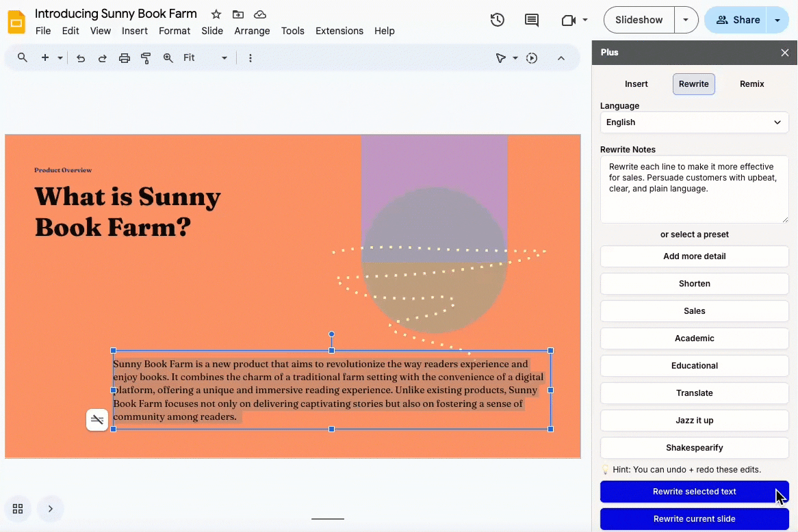This screenshot has width=798, height=532.
Task: Open the comments panel
Action: pos(532,20)
